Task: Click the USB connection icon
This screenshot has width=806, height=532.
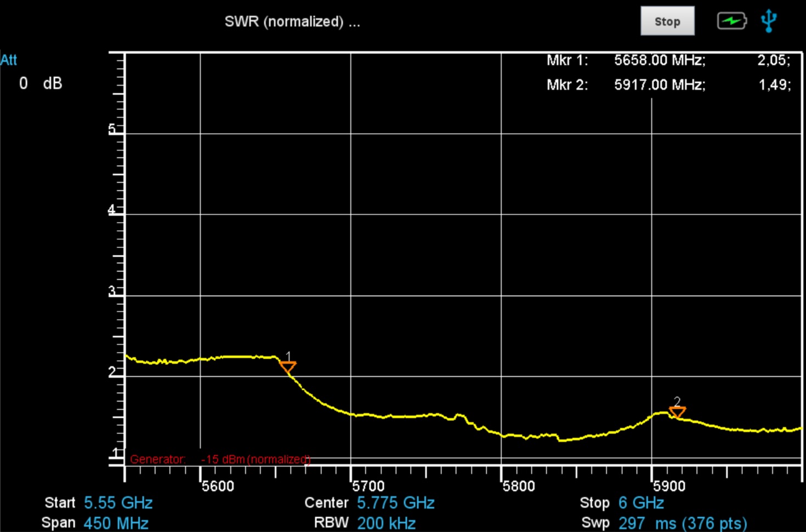Action: pos(769,21)
